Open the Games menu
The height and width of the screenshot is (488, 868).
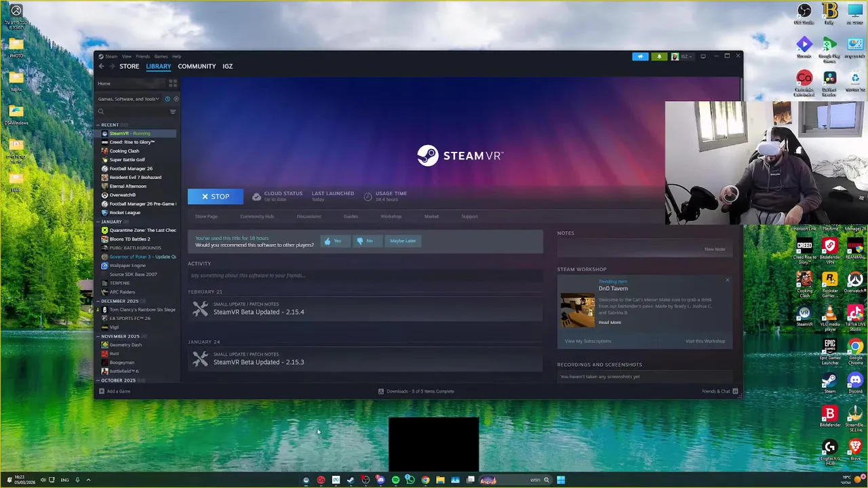(x=161, y=56)
